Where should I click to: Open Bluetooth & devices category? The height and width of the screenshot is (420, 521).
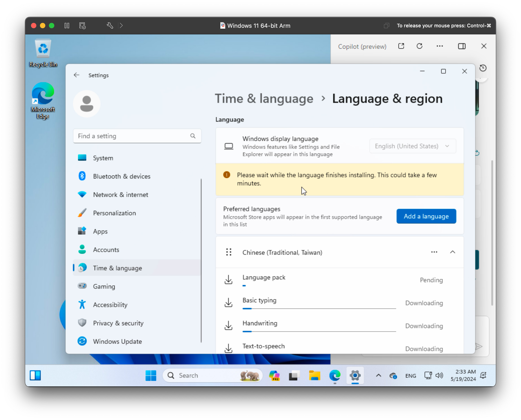(137, 176)
